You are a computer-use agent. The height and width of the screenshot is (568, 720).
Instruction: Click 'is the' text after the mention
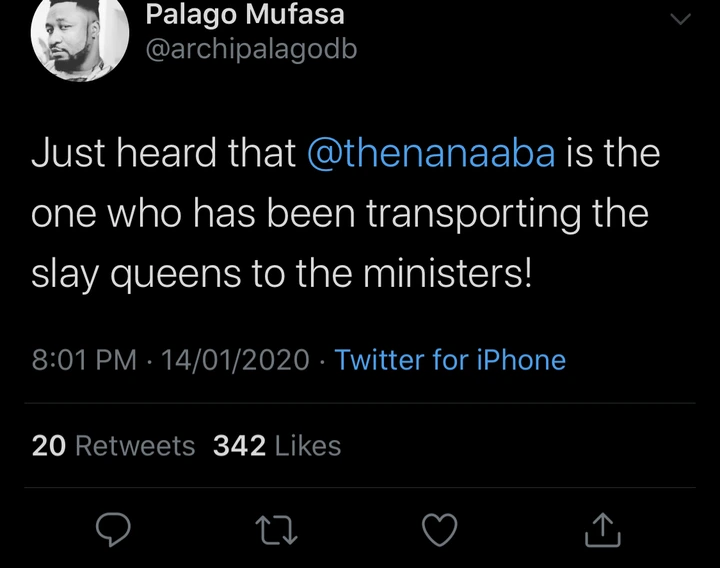pos(613,153)
